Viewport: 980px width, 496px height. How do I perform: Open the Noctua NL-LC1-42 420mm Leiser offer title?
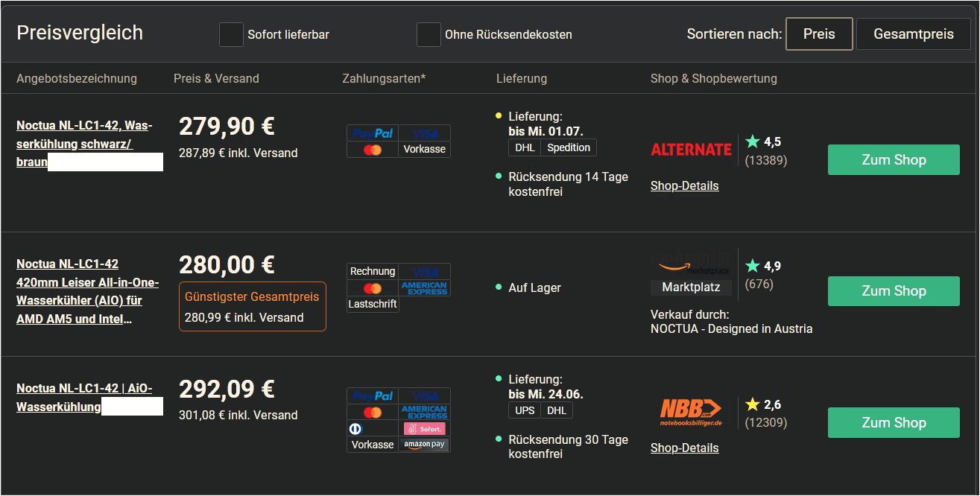88,291
